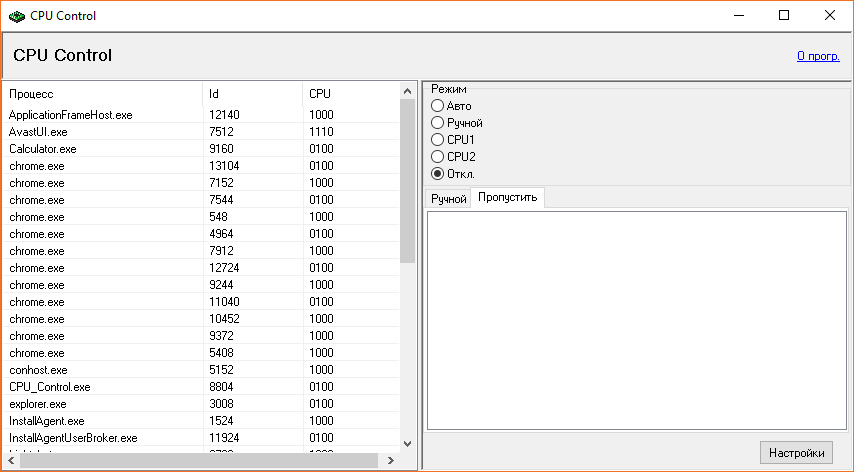Viewport: 854px width, 472px height.
Task: Switch to the Пропустить tab
Action: pyautogui.click(x=507, y=197)
